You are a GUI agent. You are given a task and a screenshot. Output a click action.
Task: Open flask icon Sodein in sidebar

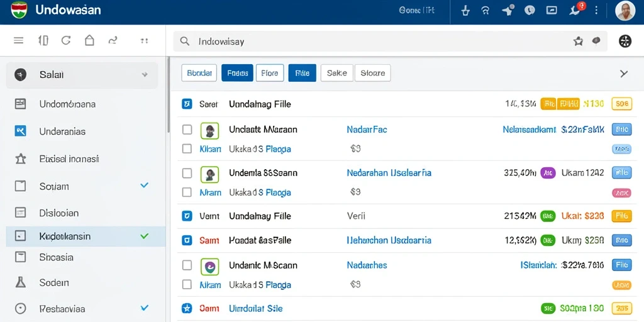(x=20, y=282)
